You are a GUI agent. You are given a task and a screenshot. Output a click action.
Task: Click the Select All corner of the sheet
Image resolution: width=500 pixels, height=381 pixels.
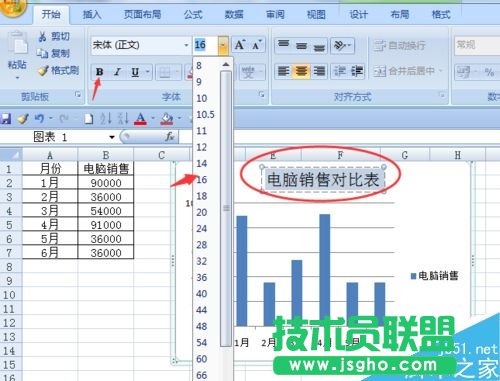11,155
